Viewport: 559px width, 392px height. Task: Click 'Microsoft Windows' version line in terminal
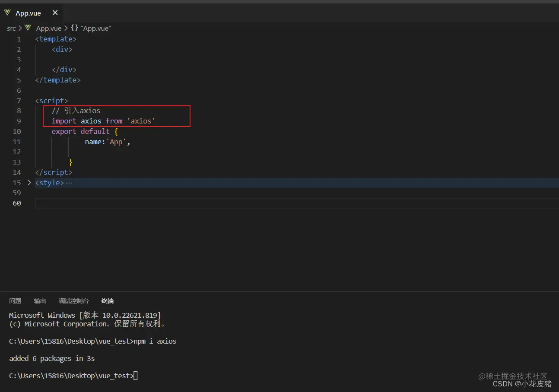tap(85, 315)
